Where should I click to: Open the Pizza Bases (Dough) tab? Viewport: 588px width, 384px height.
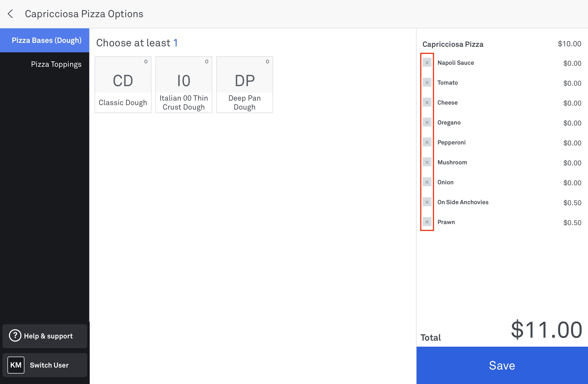45,40
